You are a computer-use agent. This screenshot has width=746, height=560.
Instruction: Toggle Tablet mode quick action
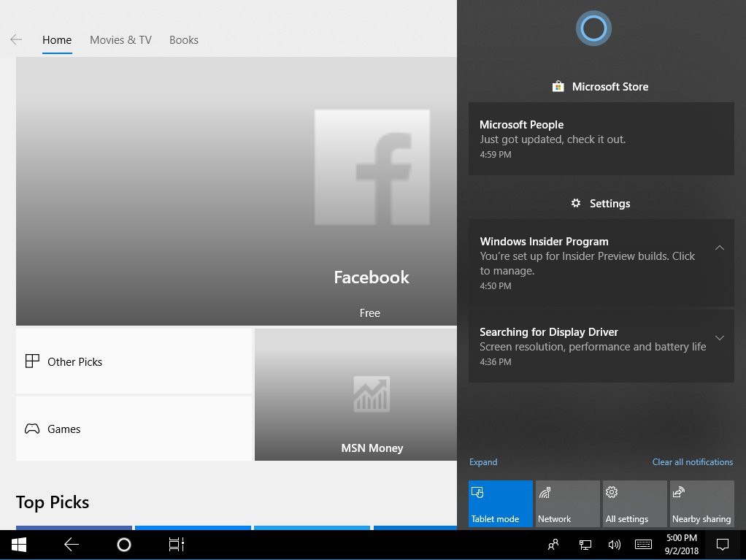pyautogui.click(x=501, y=503)
